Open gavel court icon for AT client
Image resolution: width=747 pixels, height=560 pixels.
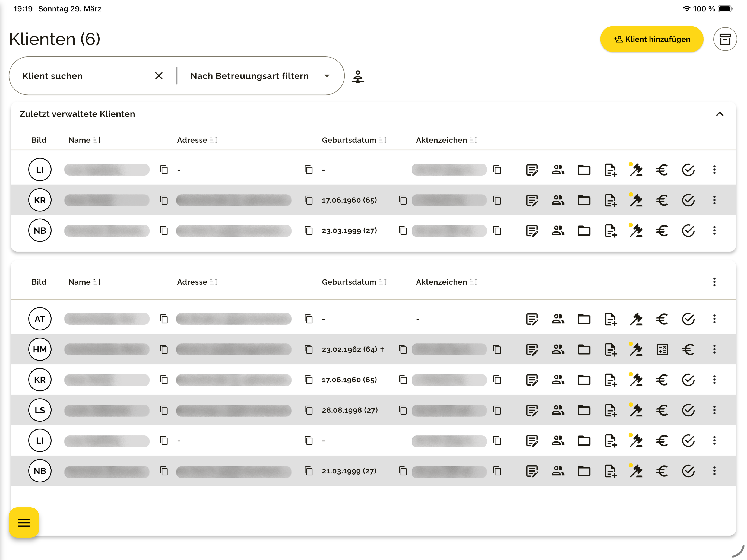pyautogui.click(x=636, y=319)
